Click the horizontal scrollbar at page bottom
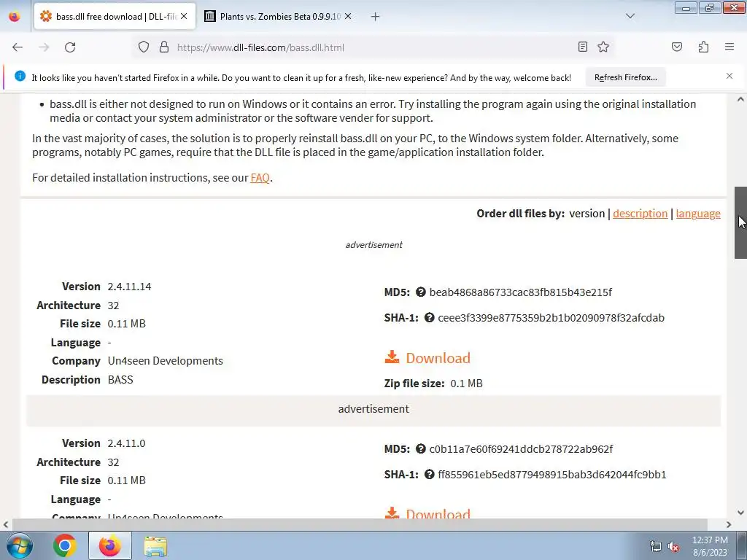 (x=359, y=524)
